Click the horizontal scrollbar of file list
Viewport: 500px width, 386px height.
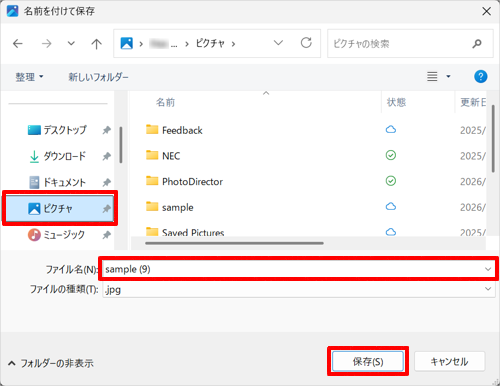click(x=234, y=243)
